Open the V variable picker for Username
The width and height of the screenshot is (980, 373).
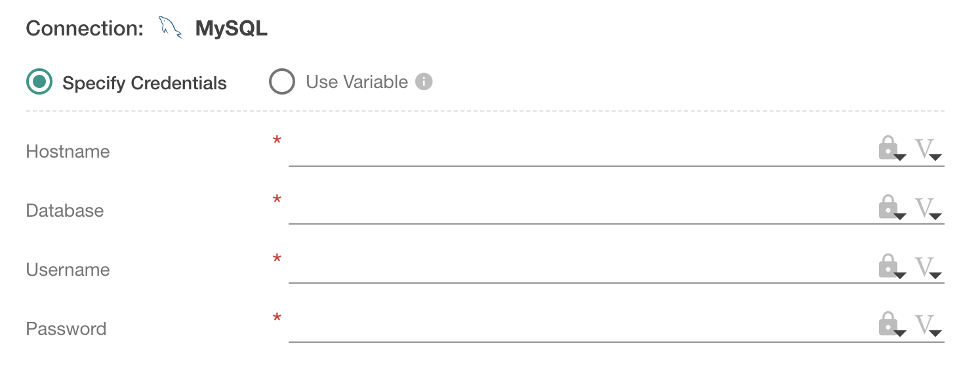click(x=928, y=267)
